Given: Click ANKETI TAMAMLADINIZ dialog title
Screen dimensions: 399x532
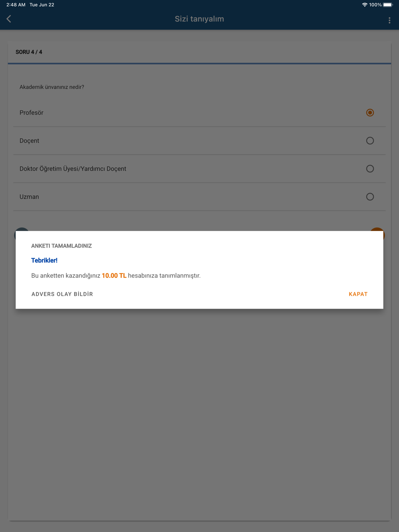Looking at the screenshot, I should tap(61, 246).
